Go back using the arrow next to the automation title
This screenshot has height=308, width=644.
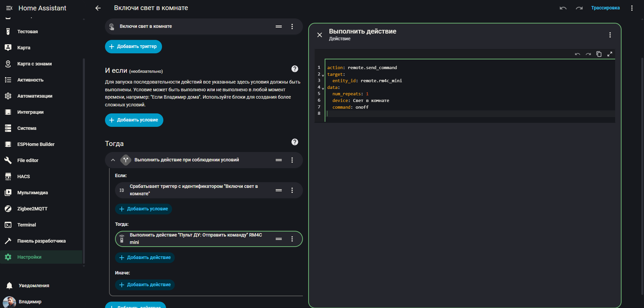point(98,8)
